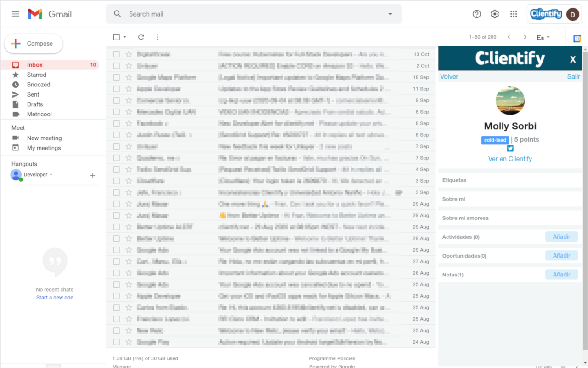Image resolution: width=588 pixels, height=368 pixels.
Task: Click Añadir next to Oportunidades
Action: [561, 256]
